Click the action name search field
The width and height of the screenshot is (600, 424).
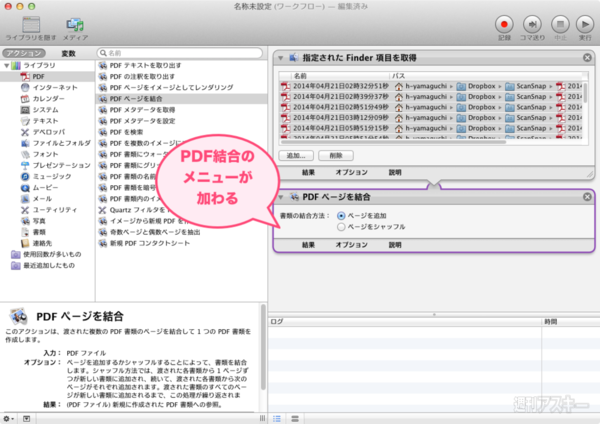click(180, 53)
